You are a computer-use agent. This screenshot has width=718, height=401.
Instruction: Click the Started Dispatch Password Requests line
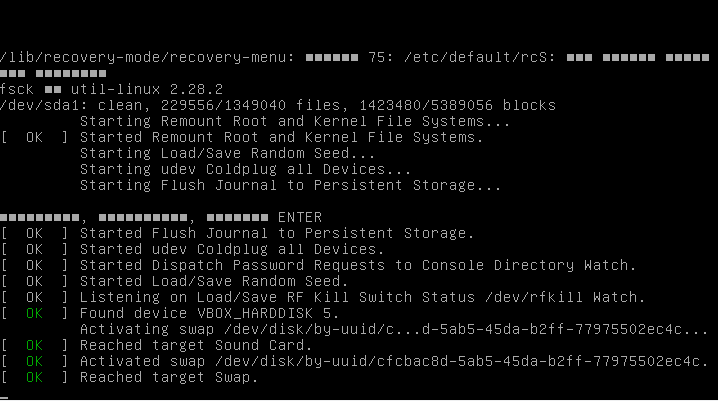pos(358,266)
